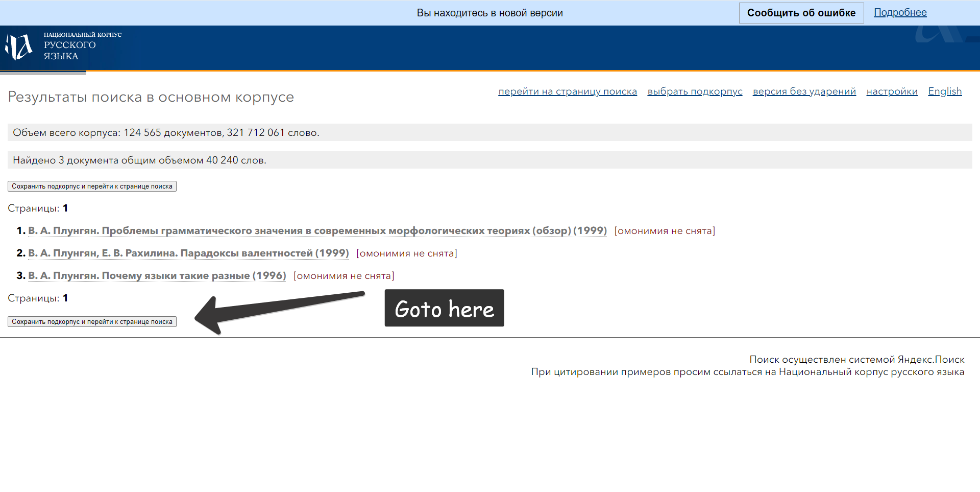Switch to версия без ударений

804,91
